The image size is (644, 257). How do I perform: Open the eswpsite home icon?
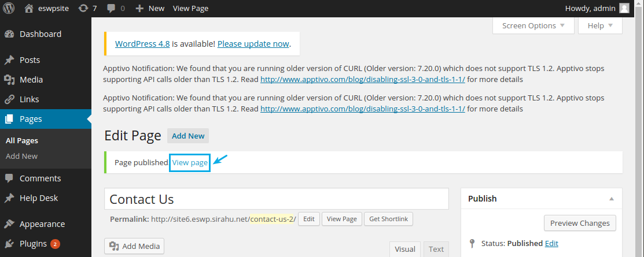28,8
